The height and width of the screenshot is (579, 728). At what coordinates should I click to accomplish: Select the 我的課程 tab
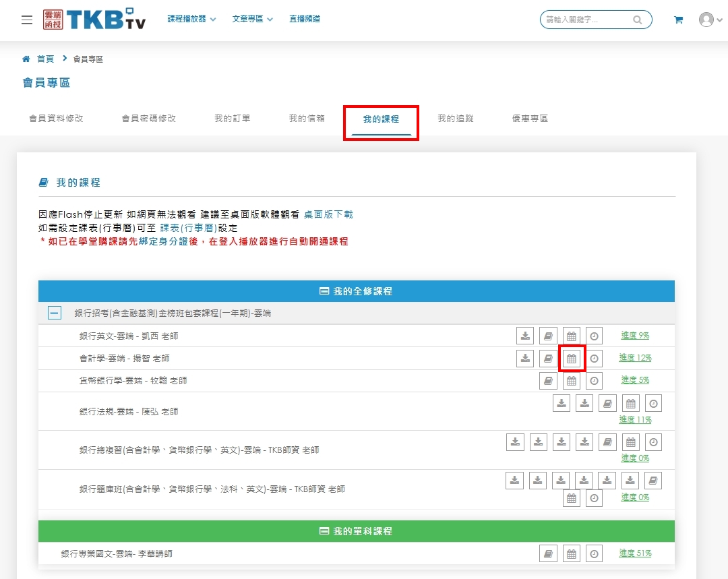click(x=381, y=119)
